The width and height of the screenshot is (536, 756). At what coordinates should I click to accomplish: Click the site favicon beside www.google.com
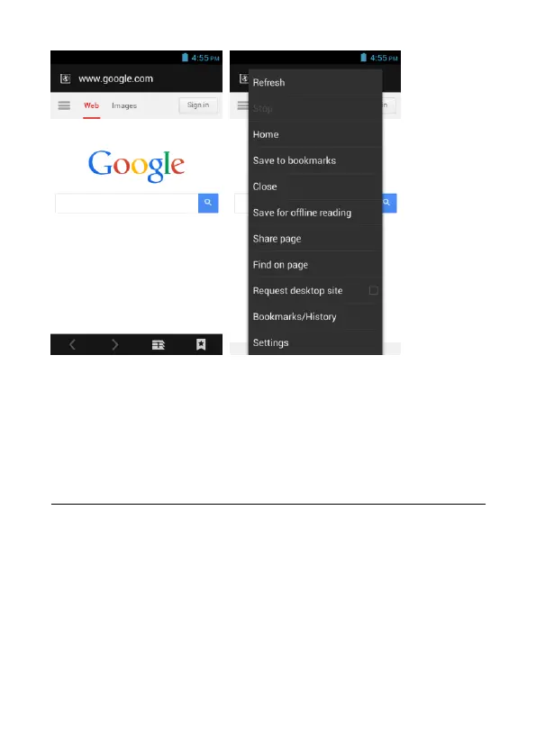pos(66,78)
